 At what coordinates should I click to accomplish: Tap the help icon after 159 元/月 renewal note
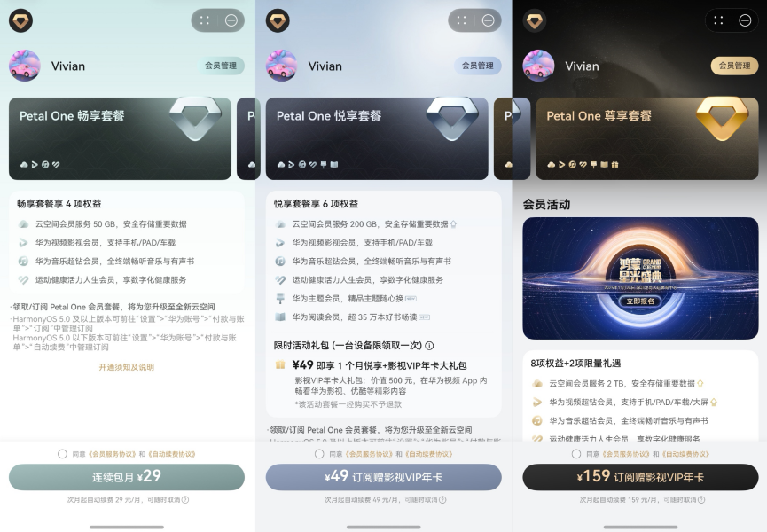pos(701,500)
